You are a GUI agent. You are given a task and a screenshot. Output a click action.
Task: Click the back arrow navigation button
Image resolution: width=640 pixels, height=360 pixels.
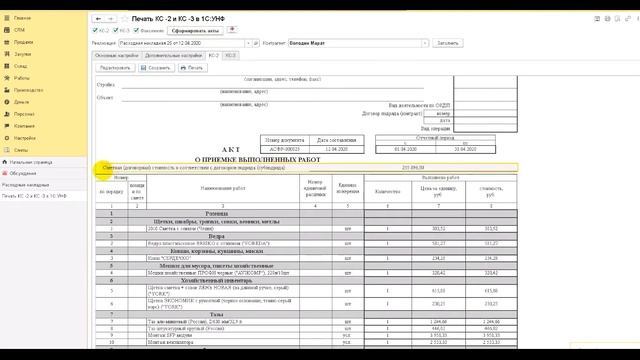(98, 19)
